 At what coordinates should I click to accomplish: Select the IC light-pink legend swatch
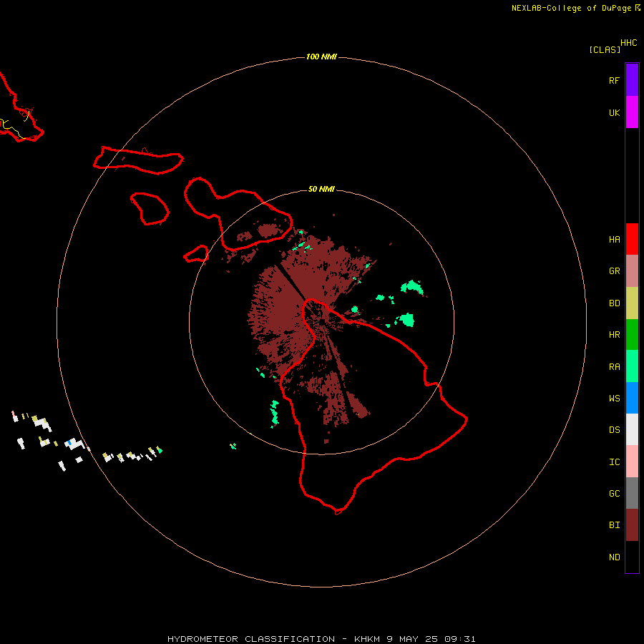pyautogui.click(x=632, y=462)
